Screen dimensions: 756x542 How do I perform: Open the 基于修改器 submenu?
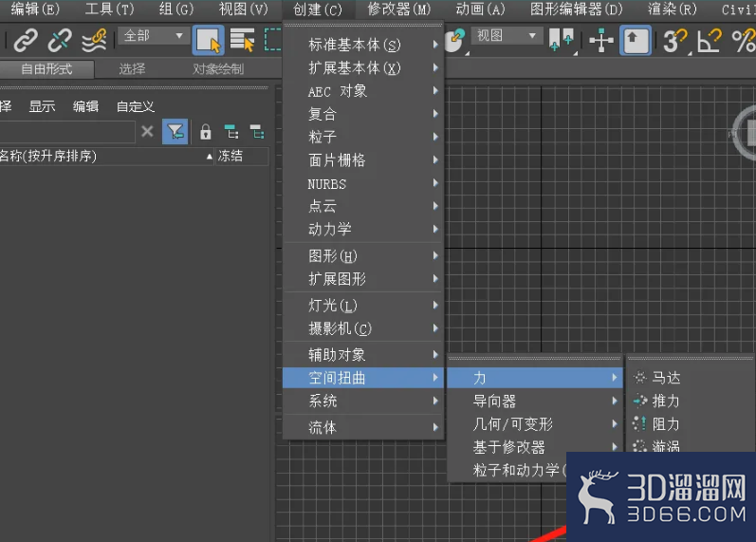point(535,447)
